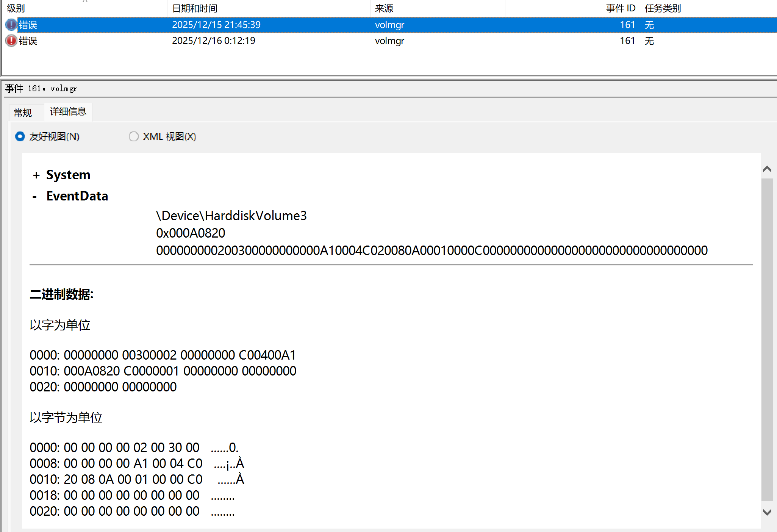This screenshot has height=532, width=777.
Task: Click error icon of the 0:12:19 event
Action: tap(11, 41)
